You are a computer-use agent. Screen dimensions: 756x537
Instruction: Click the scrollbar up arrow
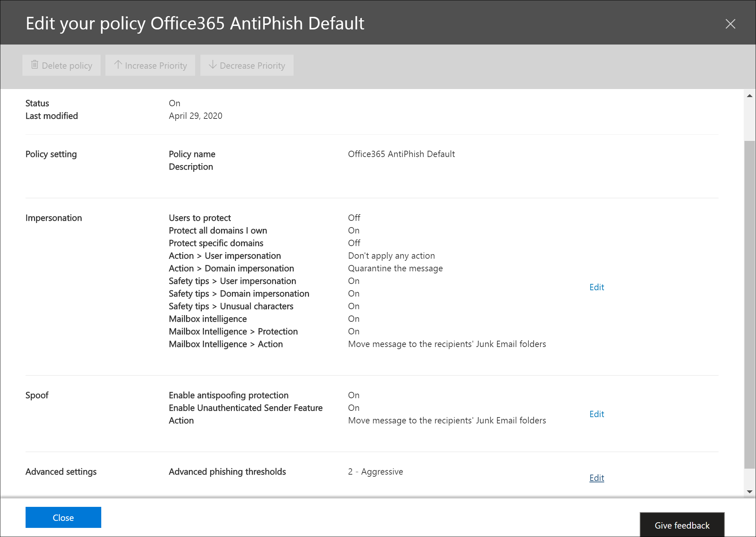click(x=750, y=96)
